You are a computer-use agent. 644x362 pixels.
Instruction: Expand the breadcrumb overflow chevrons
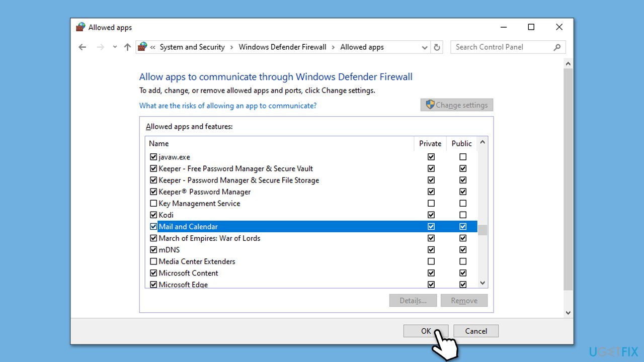(152, 47)
